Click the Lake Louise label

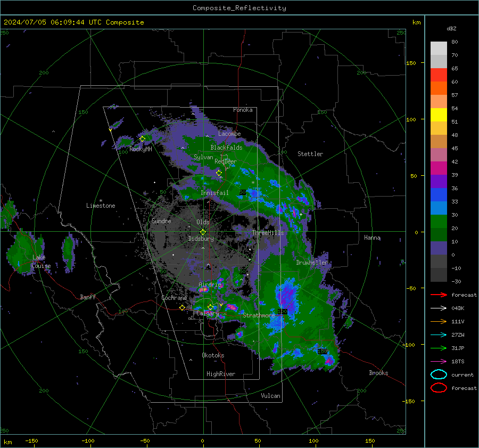[40, 262]
